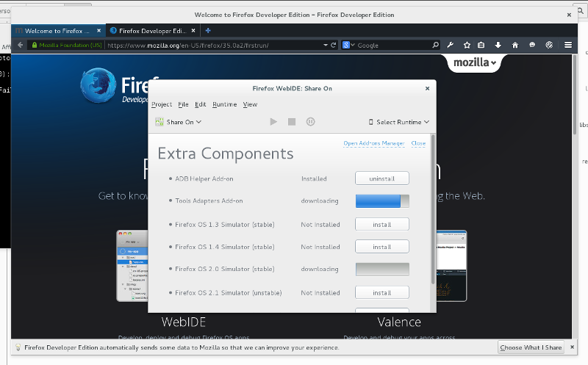Go to home page icon

point(515,45)
